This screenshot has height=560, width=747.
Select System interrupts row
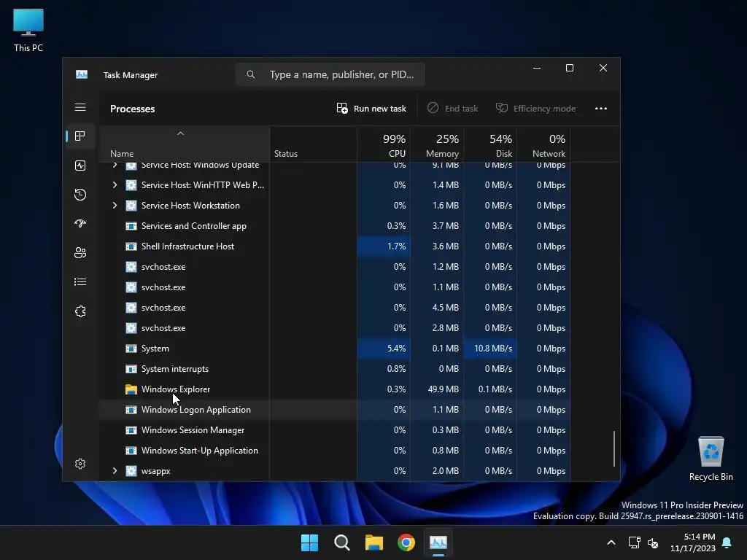pyautogui.click(x=335, y=369)
